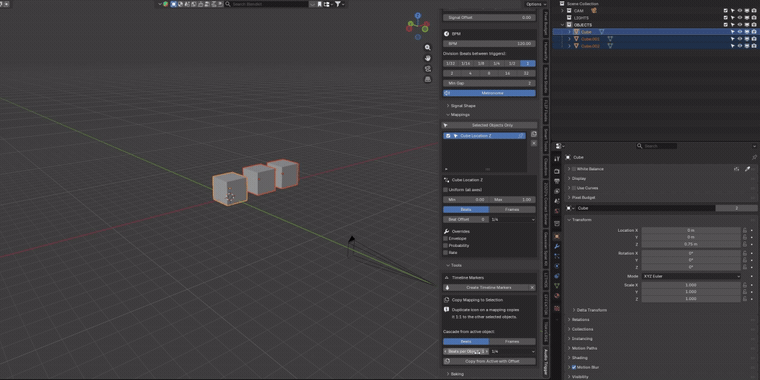
Task: Click duplicate mapping icon beside mappings list
Action: [534, 134]
